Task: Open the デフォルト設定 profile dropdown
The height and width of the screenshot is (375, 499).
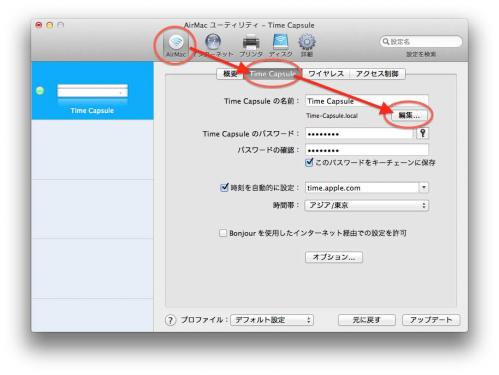Action: click(x=272, y=320)
